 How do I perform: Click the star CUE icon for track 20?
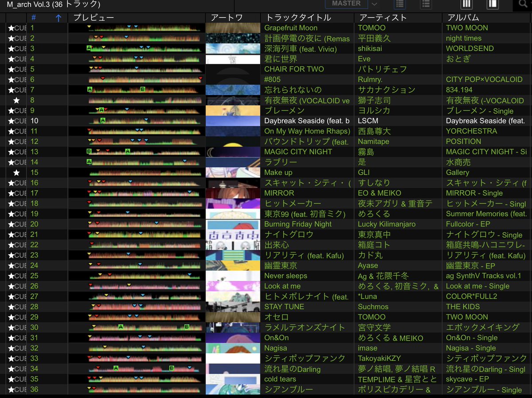pos(17,224)
